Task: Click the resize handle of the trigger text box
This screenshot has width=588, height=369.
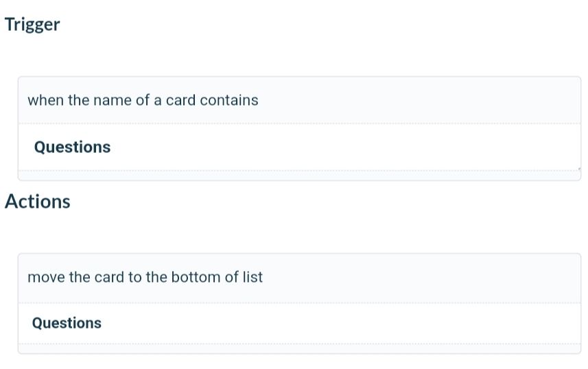Action: [x=578, y=168]
